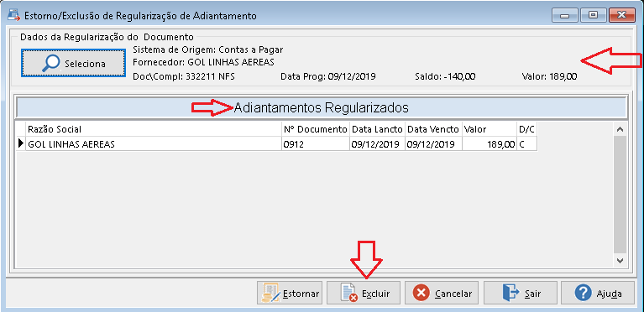This screenshot has width=644, height=312.
Task: Click the Saldo: -140,00 label
Action: (445, 76)
